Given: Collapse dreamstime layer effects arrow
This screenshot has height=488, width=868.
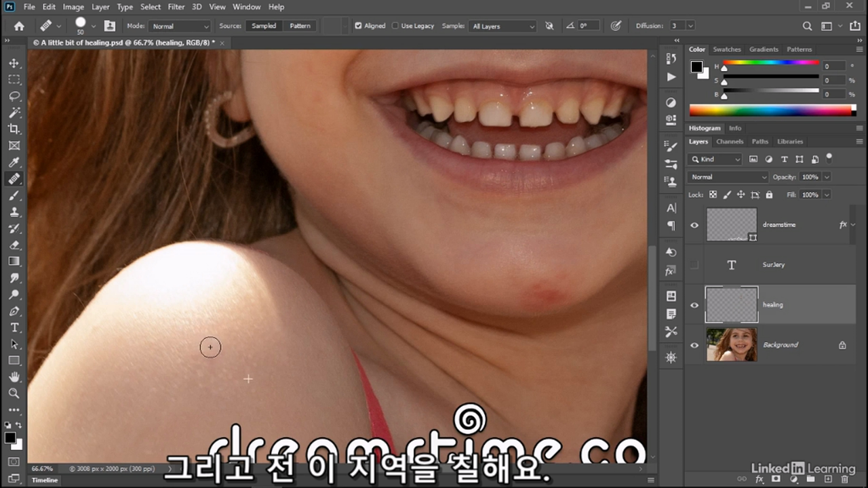Looking at the screenshot, I should [853, 224].
